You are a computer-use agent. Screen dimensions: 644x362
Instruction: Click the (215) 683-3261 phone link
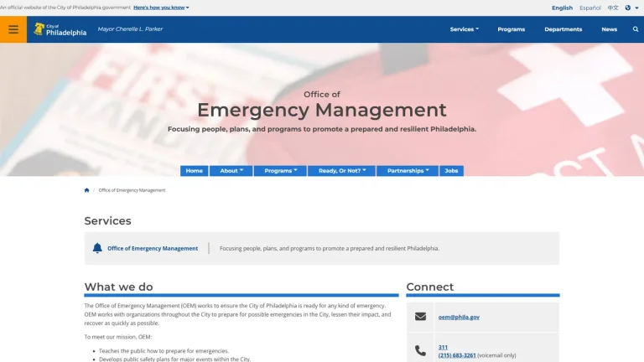coord(457,355)
